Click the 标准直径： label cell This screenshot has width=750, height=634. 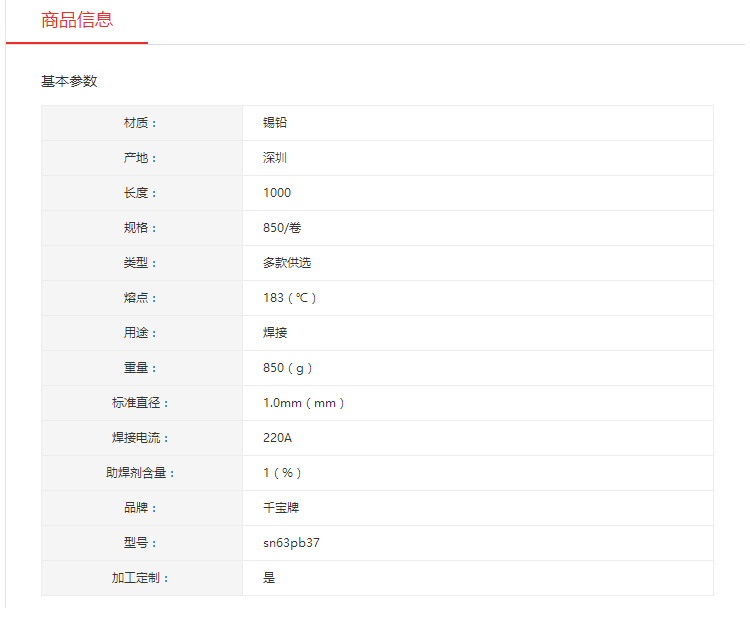(x=142, y=403)
